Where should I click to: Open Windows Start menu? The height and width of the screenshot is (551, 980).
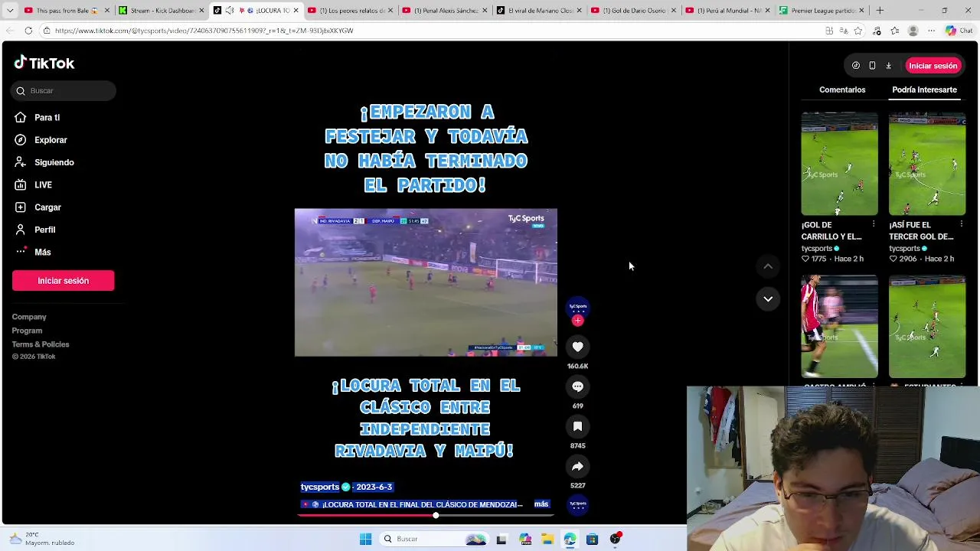tap(365, 539)
